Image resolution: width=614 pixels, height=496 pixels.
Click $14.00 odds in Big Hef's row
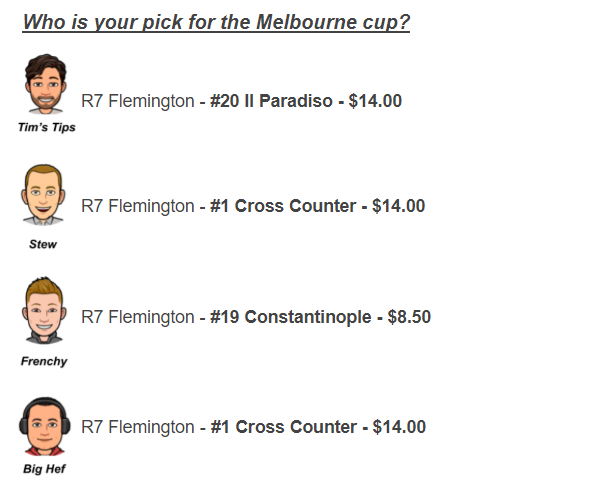(x=399, y=427)
